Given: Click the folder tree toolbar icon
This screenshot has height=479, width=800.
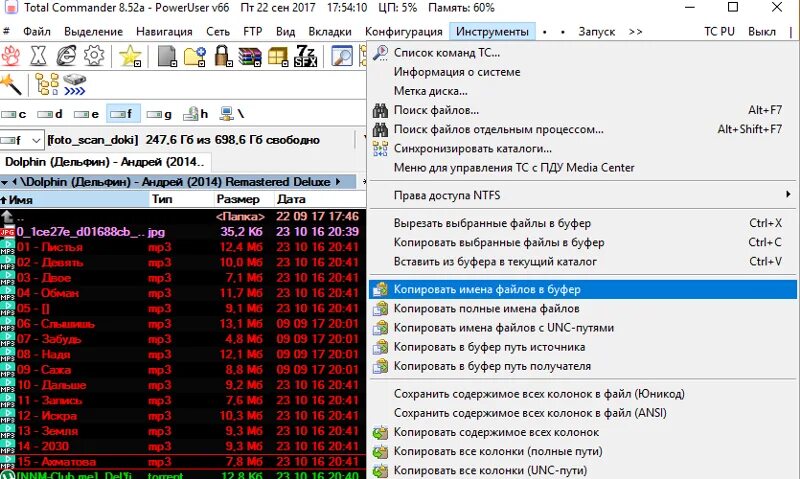Looking at the screenshot, I should coord(46,84).
